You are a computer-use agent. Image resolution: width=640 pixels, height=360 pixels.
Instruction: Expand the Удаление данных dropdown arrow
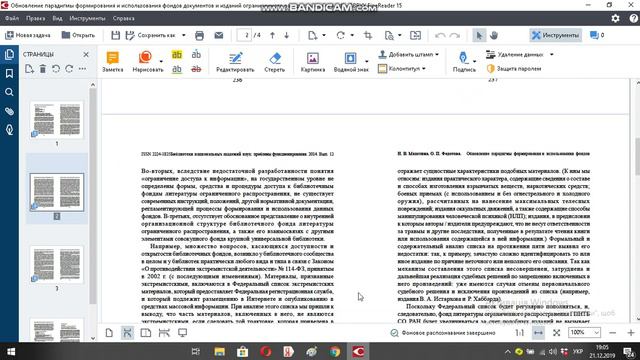(x=551, y=54)
